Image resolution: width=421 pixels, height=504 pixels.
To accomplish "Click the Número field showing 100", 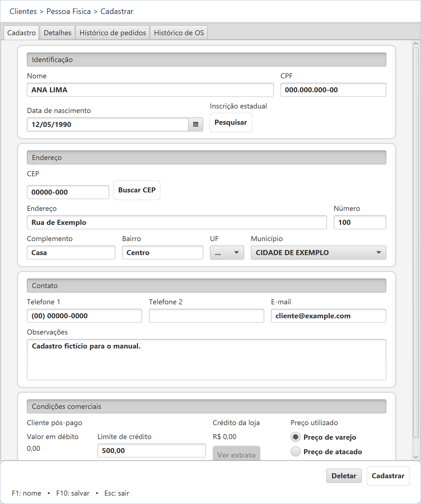I will click(x=360, y=222).
